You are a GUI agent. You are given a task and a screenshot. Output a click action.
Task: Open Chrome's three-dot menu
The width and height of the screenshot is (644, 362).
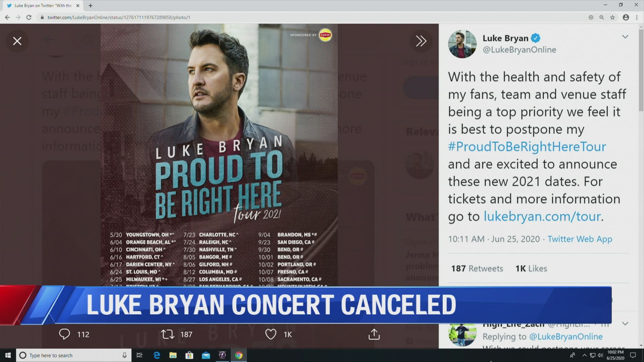pyautogui.click(x=637, y=17)
